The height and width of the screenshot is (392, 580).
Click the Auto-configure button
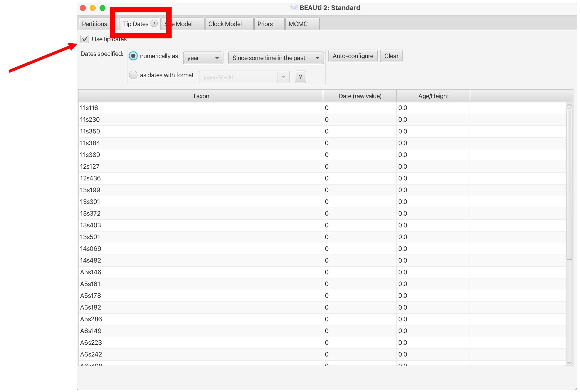pos(353,56)
